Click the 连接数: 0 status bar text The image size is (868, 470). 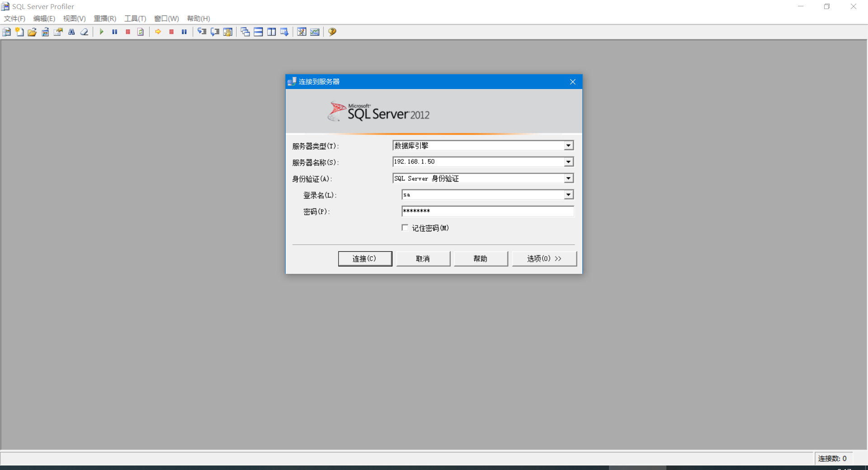(832, 458)
